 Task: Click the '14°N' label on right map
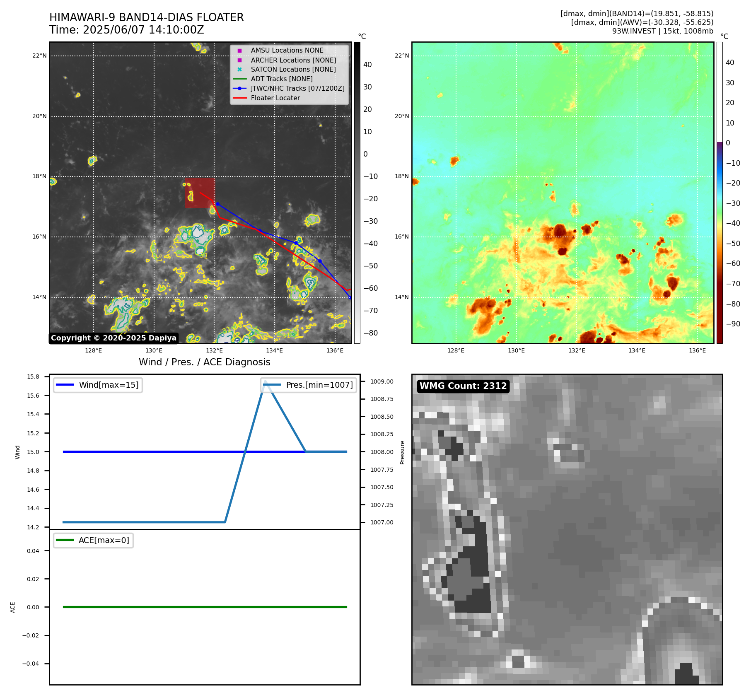click(x=401, y=297)
